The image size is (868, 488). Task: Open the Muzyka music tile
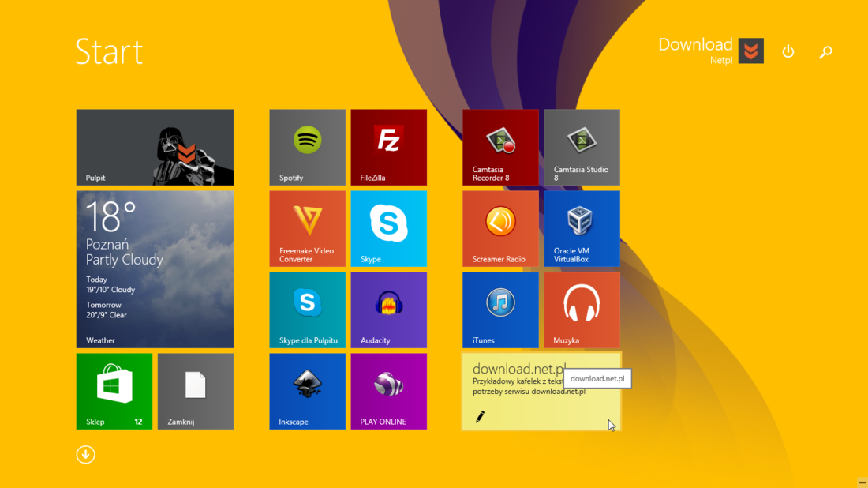tap(582, 310)
